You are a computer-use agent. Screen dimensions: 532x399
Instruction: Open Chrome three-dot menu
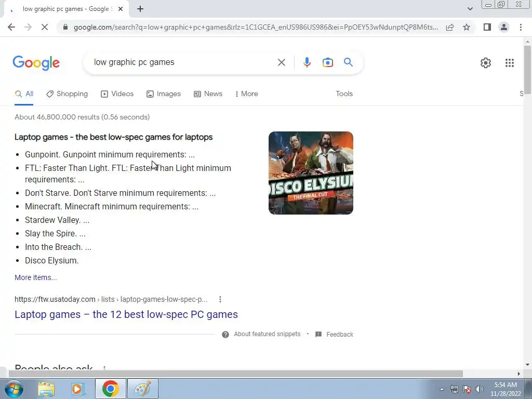(521, 27)
